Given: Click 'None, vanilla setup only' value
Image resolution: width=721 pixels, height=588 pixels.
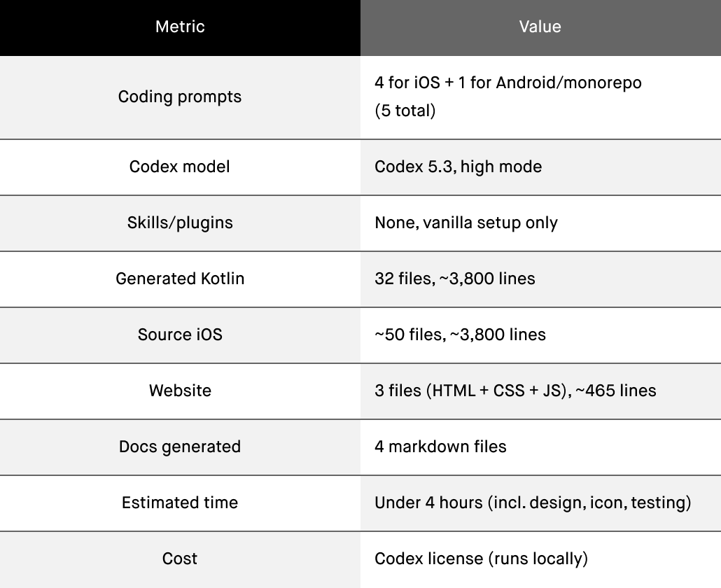Looking at the screenshot, I should coord(465,223).
